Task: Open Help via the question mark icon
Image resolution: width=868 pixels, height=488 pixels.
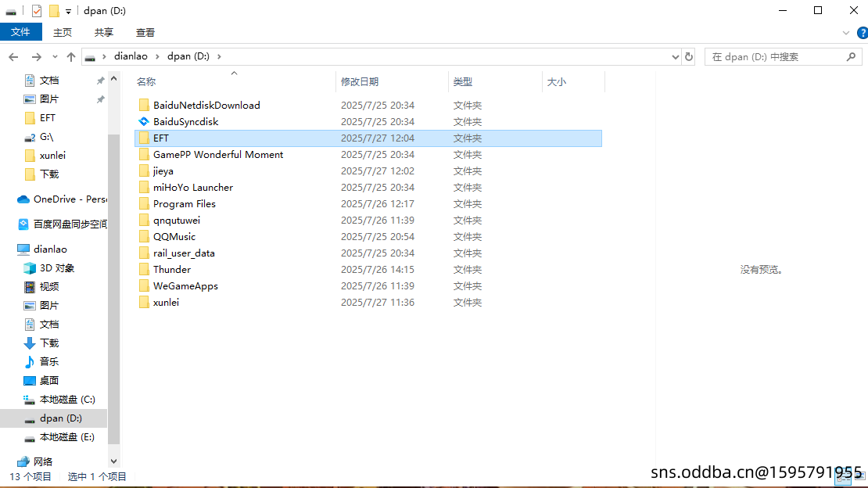Action: tap(862, 33)
